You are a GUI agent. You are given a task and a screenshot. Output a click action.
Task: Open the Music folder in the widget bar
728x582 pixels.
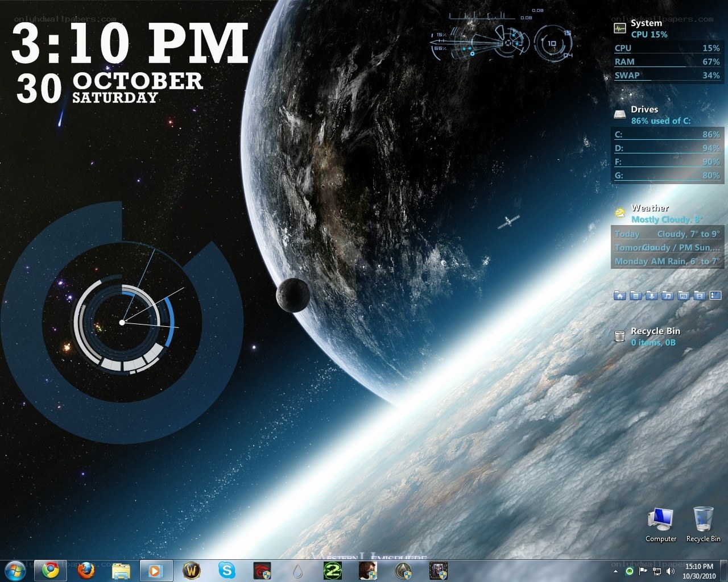[x=668, y=296]
